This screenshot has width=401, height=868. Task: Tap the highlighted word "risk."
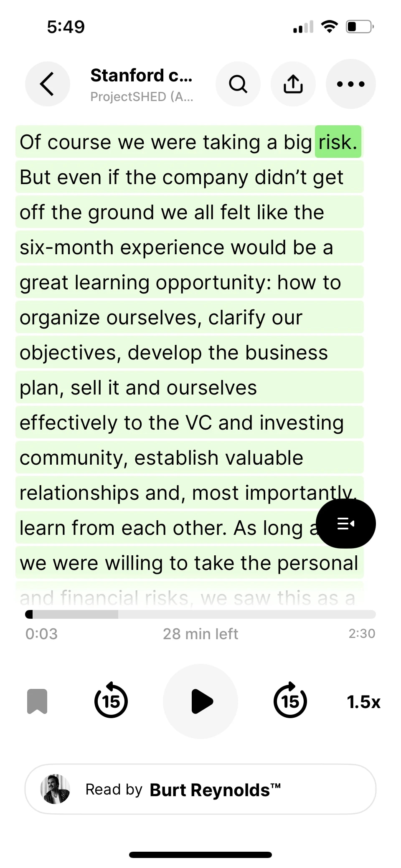[x=338, y=142]
